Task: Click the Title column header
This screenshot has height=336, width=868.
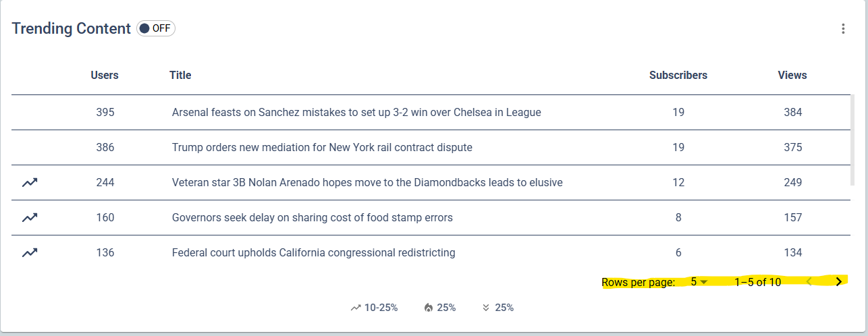Action: click(x=180, y=76)
